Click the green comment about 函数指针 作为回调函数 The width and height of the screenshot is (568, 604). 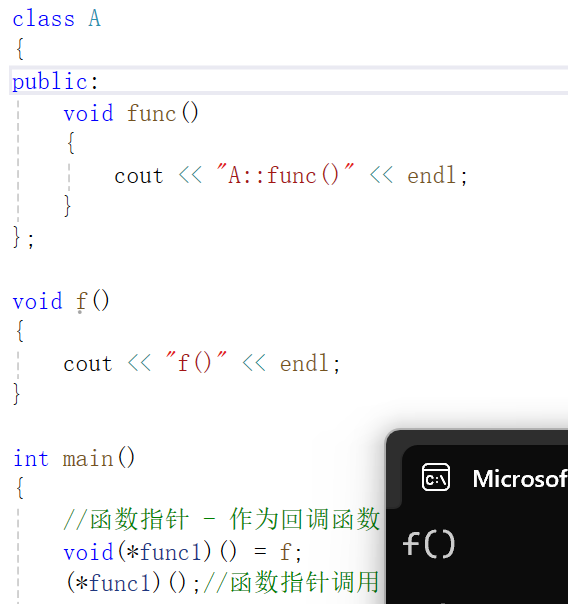[222, 519]
